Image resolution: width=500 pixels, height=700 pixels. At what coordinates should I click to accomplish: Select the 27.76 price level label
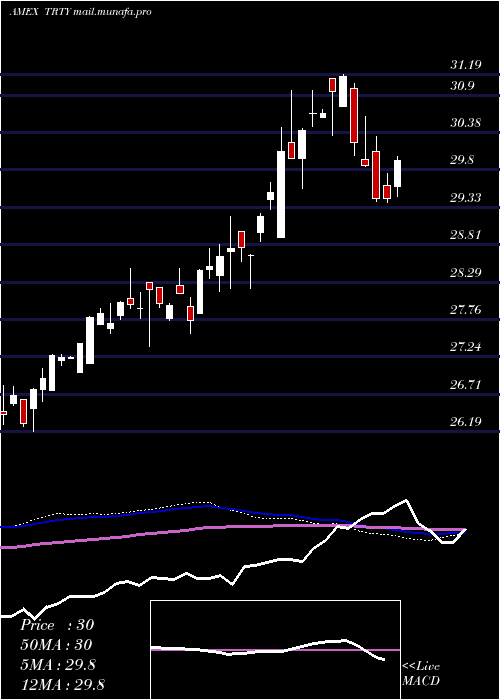point(466,309)
